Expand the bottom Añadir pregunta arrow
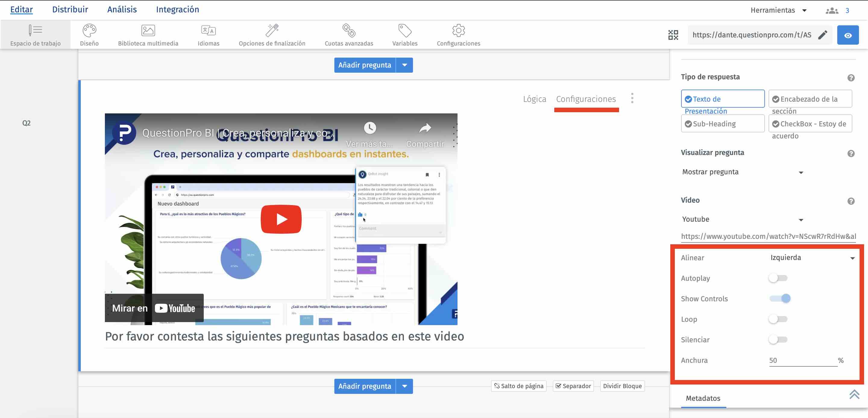868x418 pixels. [404, 386]
